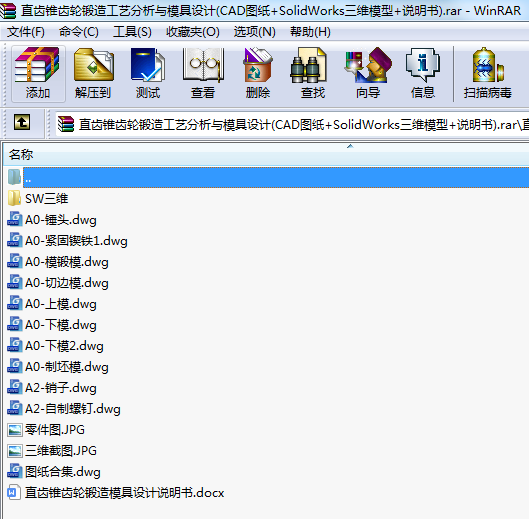Select file name 图纸合集.dwg
The image size is (529, 519).
[63, 472]
